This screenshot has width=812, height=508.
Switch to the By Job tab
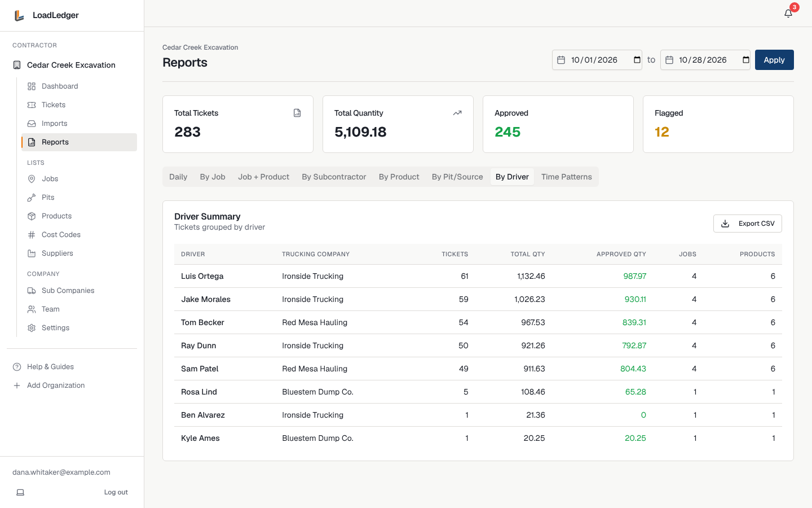(x=213, y=177)
